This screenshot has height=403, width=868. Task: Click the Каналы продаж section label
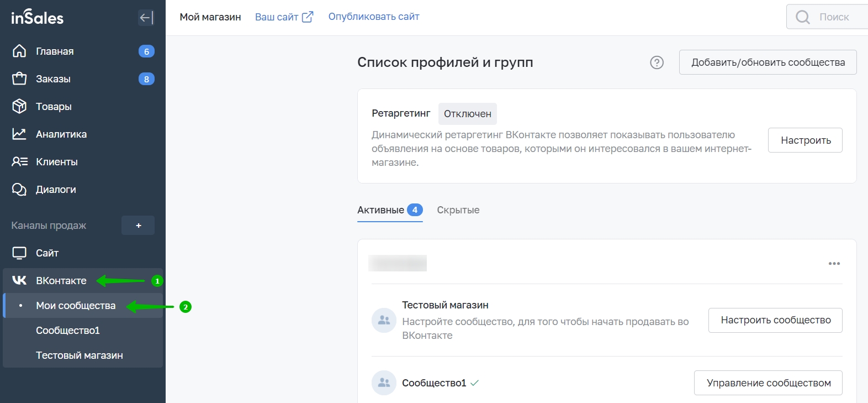click(x=49, y=226)
